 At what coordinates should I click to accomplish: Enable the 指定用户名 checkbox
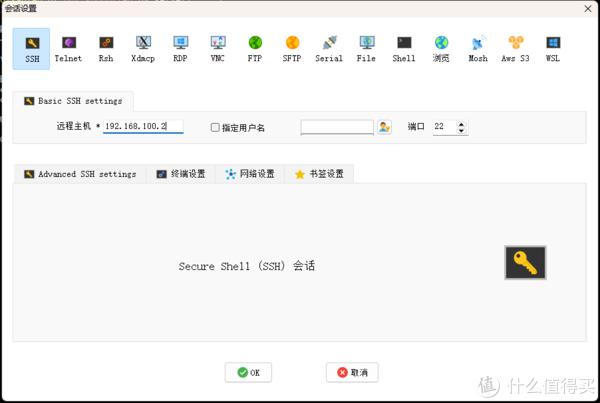tap(215, 127)
